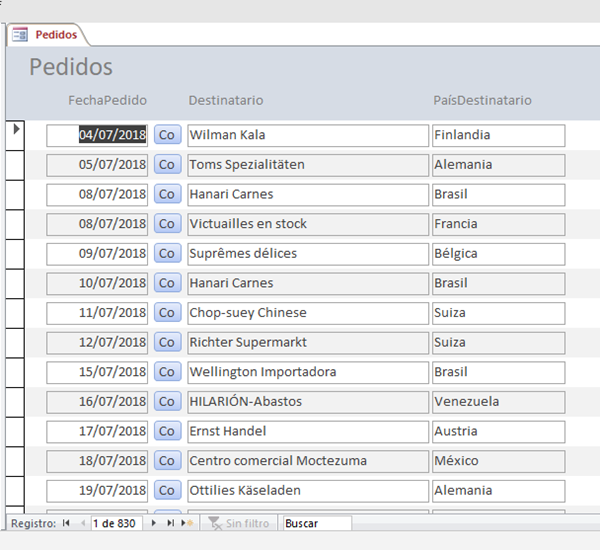This screenshot has width=600, height=550.
Task: Click the Co button for Wilman Kala
Action: click(x=167, y=135)
